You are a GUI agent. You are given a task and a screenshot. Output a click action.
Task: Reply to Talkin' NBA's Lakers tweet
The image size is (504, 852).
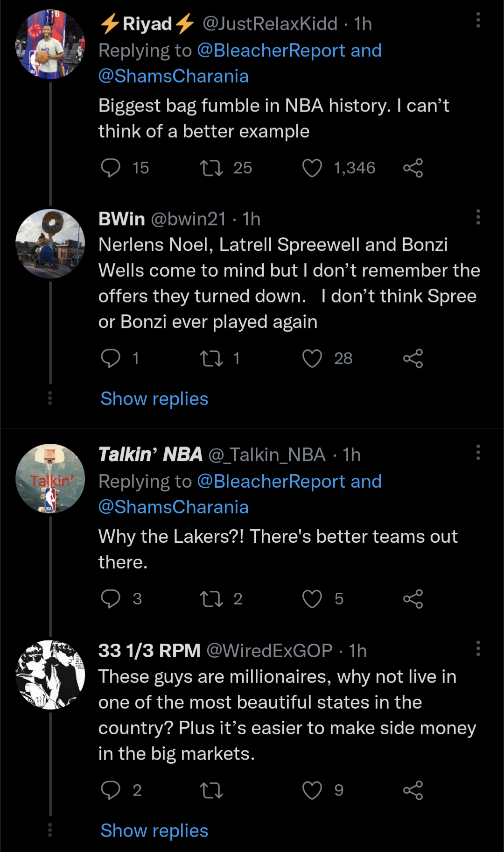(111, 599)
